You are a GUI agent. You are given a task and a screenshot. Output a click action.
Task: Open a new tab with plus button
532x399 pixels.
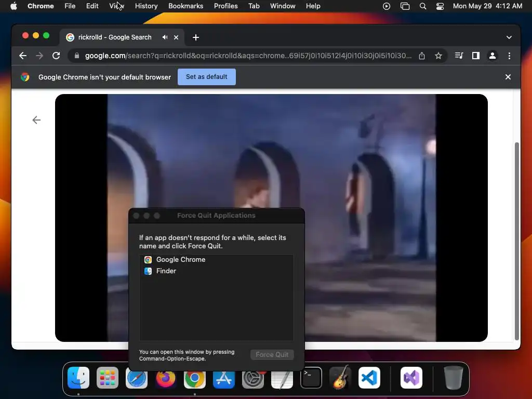pos(196,37)
